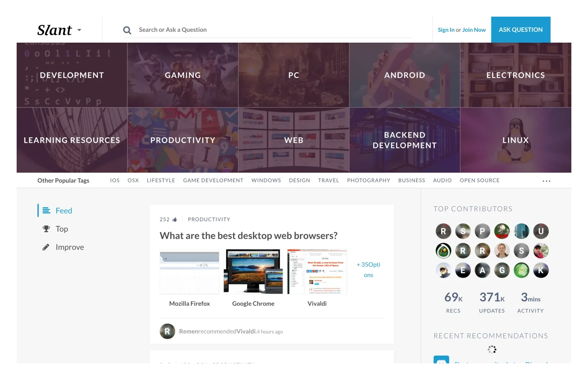The width and height of the screenshot is (588, 380).
Task: Select the DESIGN popular tag
Action: (300, 180)
